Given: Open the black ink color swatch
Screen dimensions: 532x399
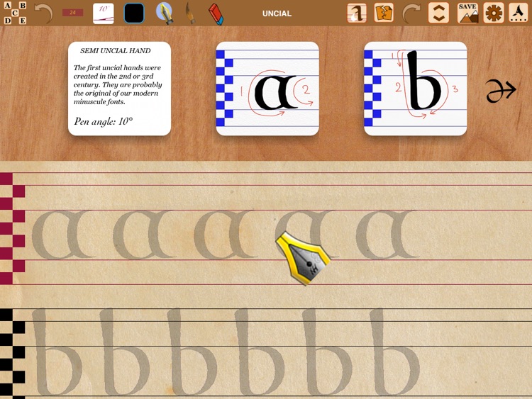Looking at the screenshot, I should (x=134, y=13).
